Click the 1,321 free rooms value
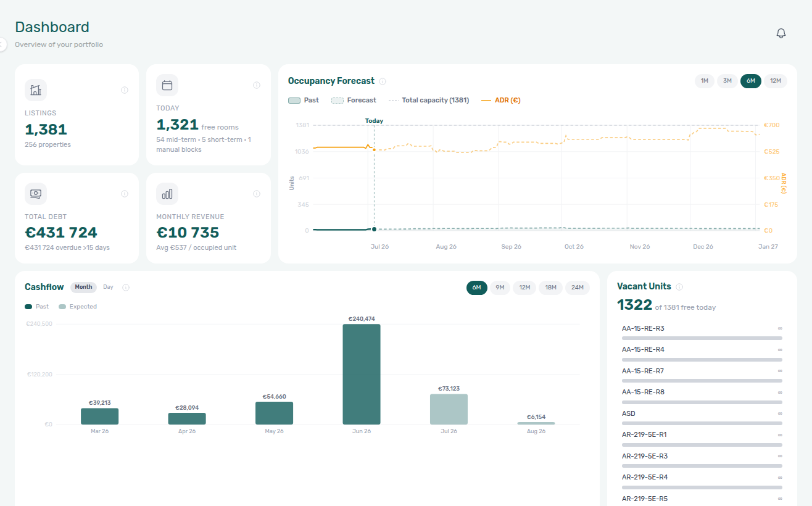 [x=177, y=125]
